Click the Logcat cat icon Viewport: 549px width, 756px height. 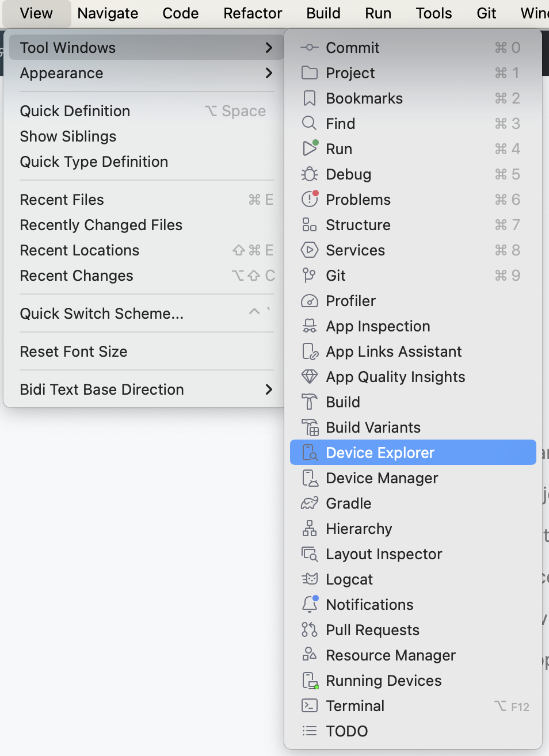click(310, 579)
